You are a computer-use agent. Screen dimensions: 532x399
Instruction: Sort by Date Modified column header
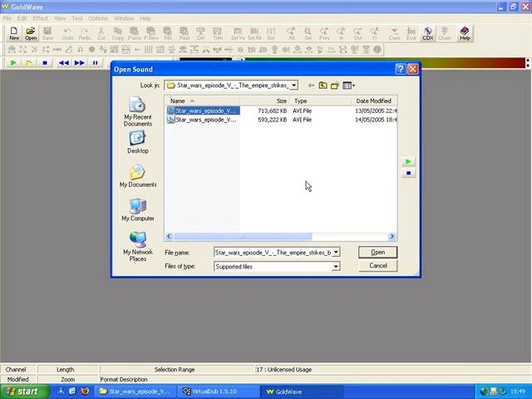375,101
